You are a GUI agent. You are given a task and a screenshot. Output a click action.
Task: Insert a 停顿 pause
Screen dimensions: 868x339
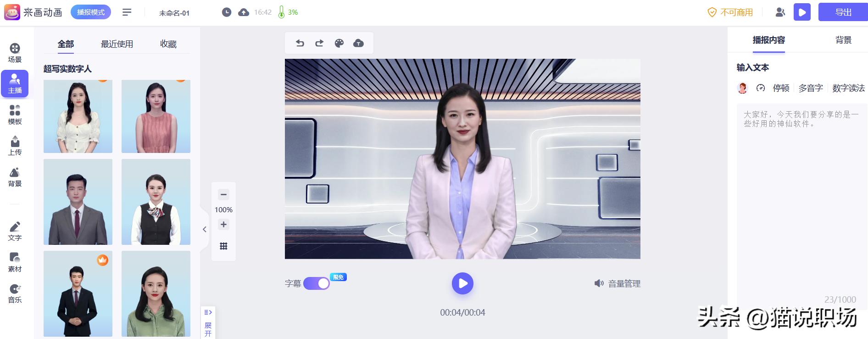click(x=781, y=88)
